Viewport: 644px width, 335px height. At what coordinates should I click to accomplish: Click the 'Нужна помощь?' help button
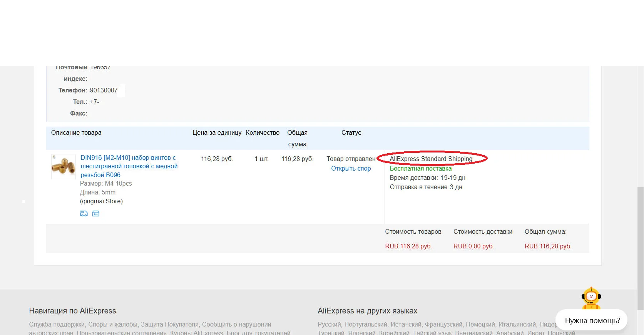tap(592, 320)
